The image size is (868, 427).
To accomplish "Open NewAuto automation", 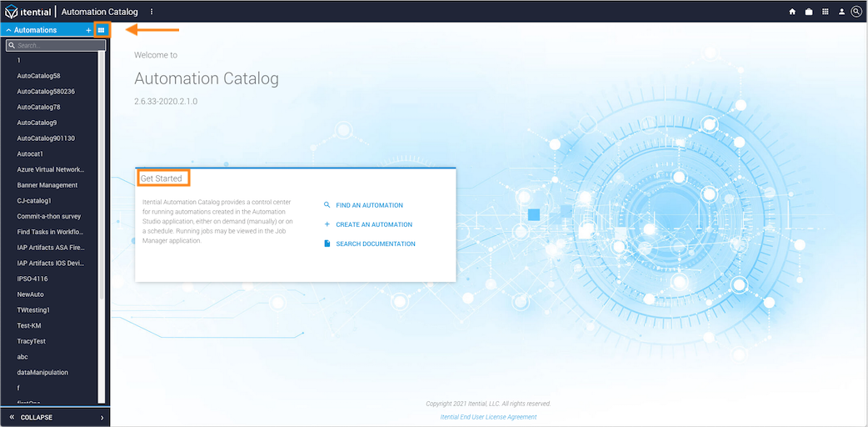I will (31, 294).
